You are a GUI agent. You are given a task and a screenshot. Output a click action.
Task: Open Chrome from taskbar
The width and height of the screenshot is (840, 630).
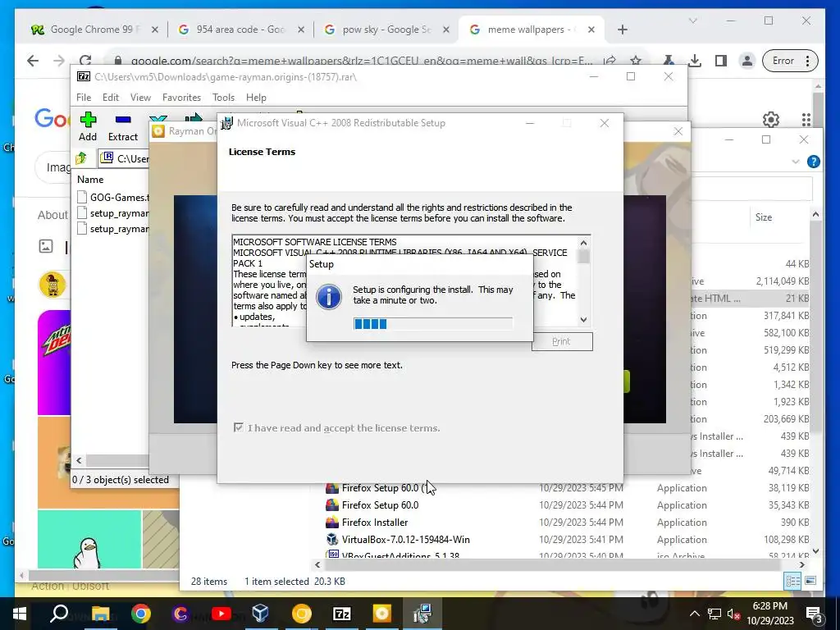click(x=141, y=614)
